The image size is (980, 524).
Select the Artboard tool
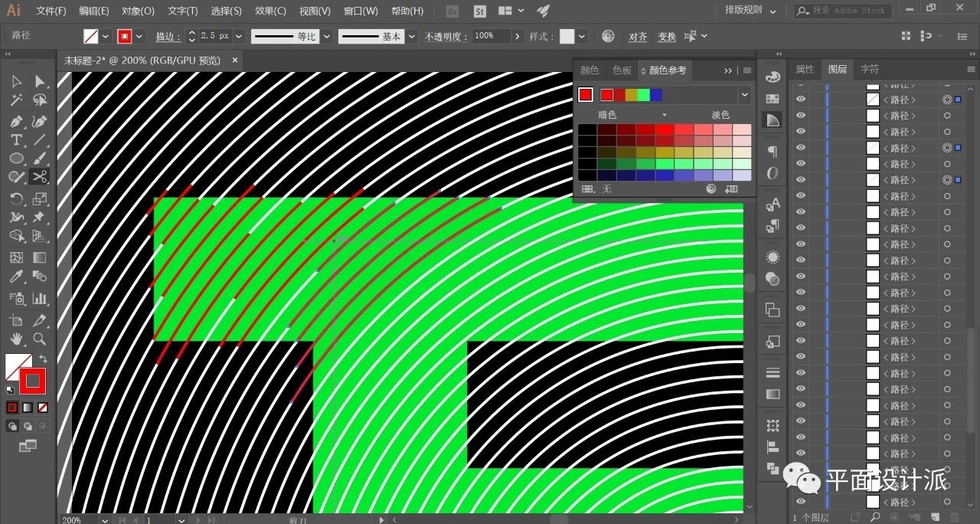17,320
